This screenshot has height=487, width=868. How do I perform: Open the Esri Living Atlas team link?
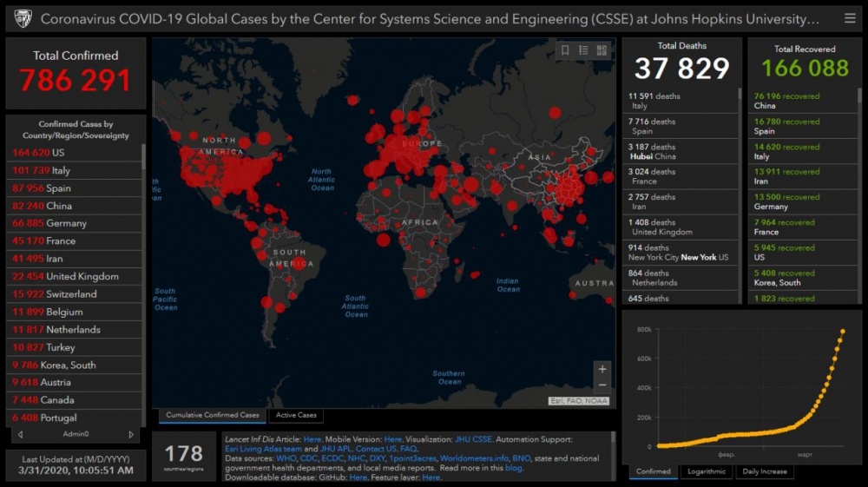point(264,449)
